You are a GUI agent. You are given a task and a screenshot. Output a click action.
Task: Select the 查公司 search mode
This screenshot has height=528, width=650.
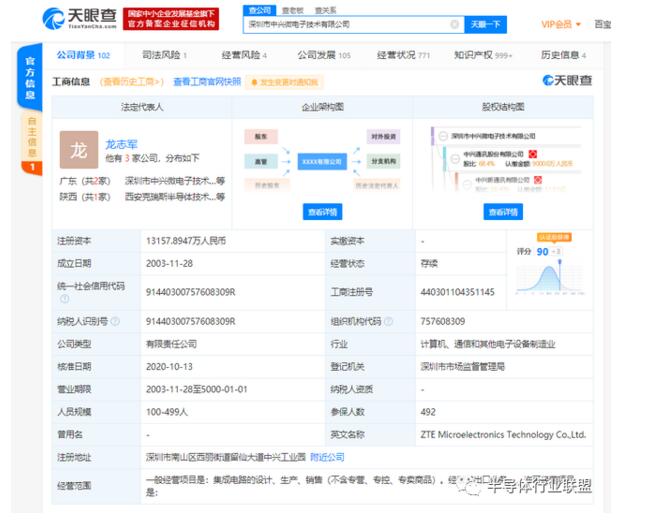tap(258, 9)
